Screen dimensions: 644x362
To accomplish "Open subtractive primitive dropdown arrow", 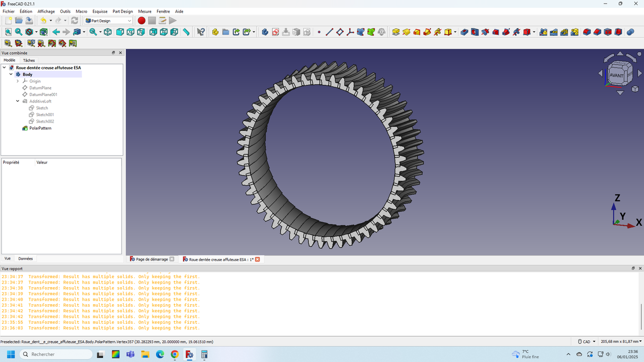I will 534,32.
